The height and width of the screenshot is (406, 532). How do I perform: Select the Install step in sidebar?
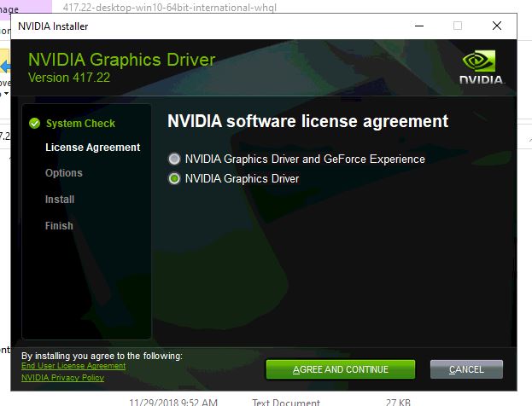(x=60, y=200)
